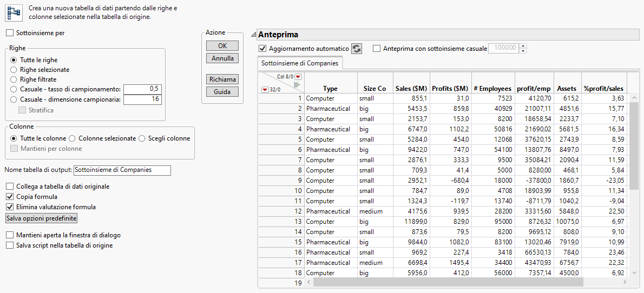This screenshot has width=644, height=293.
Task: Switch to Sottoinsieme di Companies tab
Action: (x=299, y=63)
